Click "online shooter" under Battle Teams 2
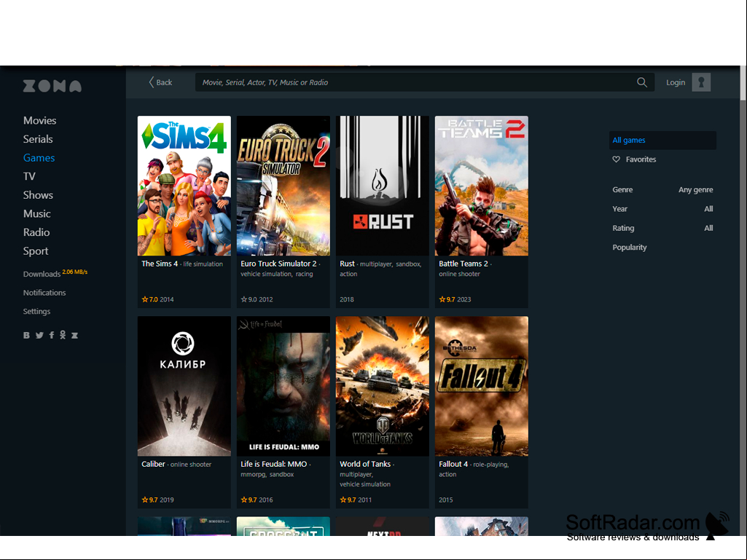This screenshot has height=560, width=747. point(459,274)
